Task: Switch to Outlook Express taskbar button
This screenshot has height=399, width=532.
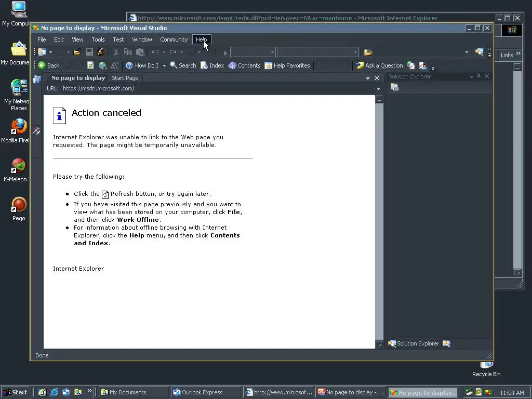Action: click(x=206, y=392)
